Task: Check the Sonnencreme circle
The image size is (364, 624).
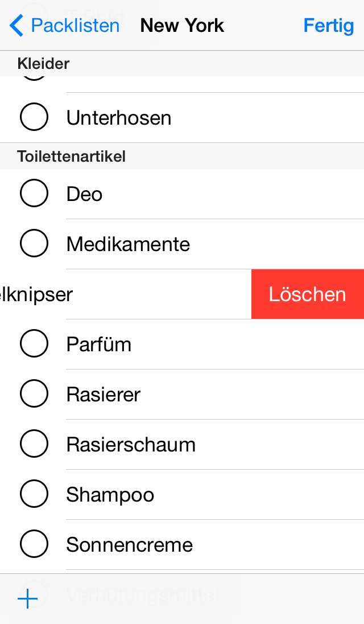Action: (34, 545)
